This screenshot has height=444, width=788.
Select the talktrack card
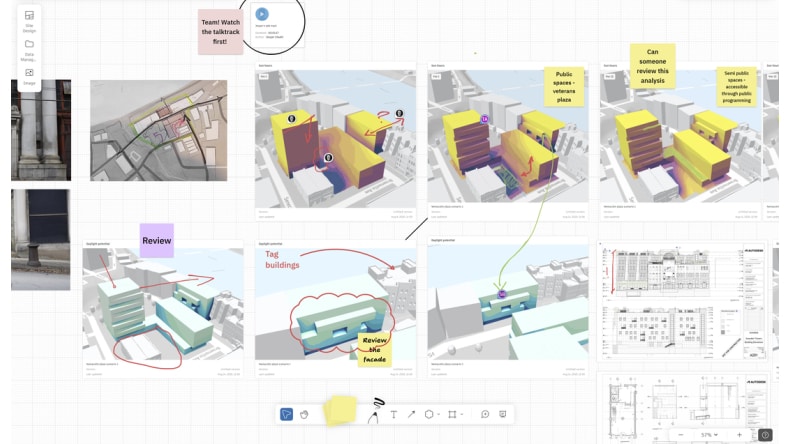[x=277, y=25]
